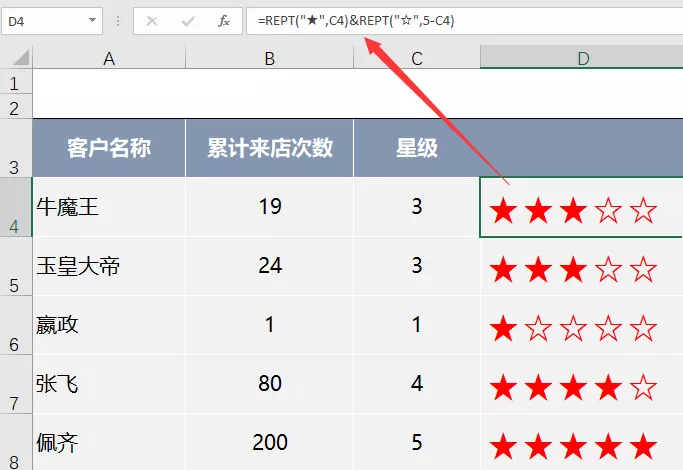683x470 pixels.
Task: Select the 累计来店次数 header cell
Action: [269, 149]
